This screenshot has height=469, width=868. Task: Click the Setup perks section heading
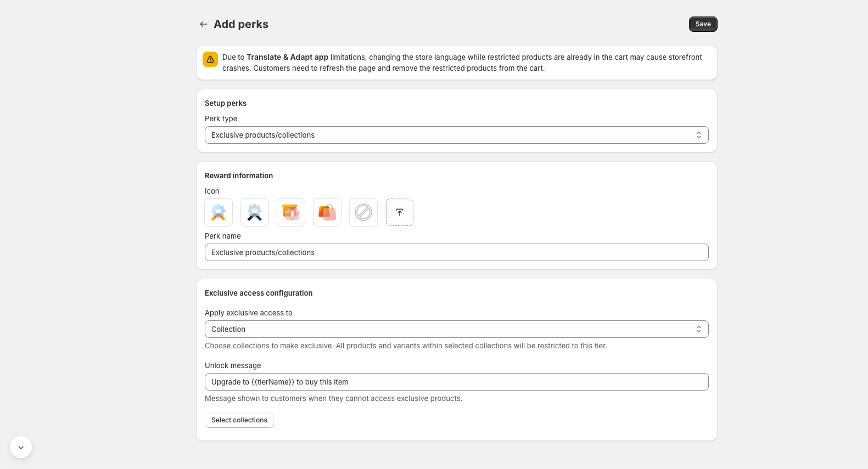click(226, 103)
